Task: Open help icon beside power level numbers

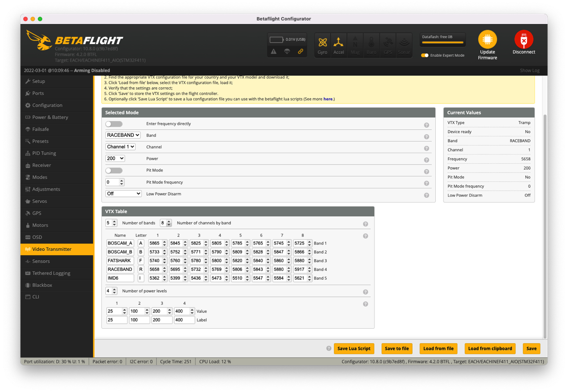Action: 366,304
